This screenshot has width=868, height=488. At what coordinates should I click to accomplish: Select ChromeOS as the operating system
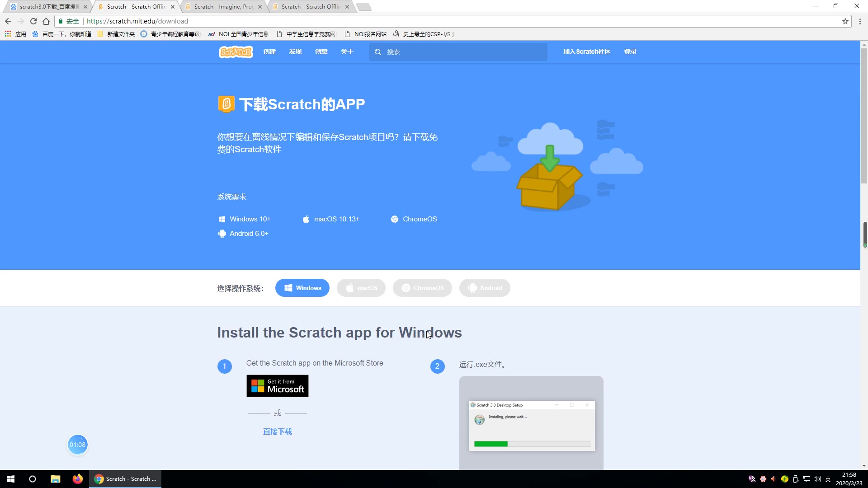(422, 288)
